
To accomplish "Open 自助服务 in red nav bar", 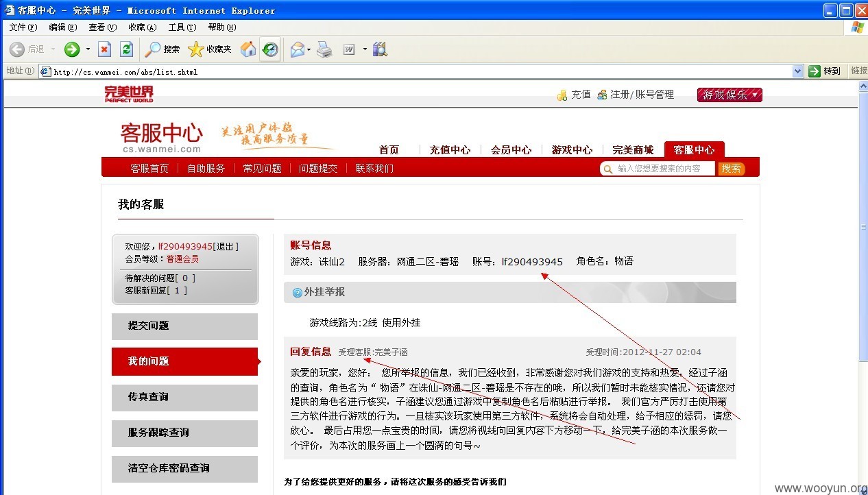I will tap(206, 168).
